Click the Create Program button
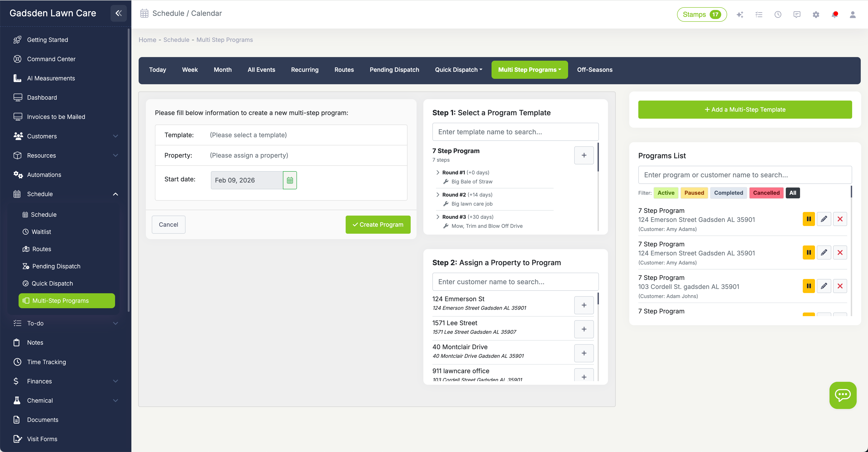Image resolution: width=868 pixels, height=452 pixels. (378, 224)
